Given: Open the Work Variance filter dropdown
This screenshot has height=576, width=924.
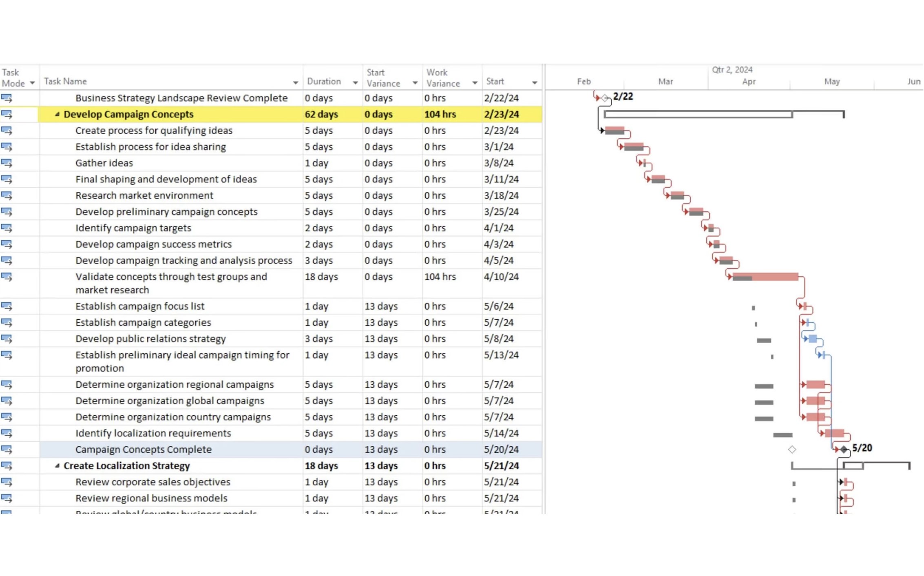Looking at the screenshot, I should (475, 83).
